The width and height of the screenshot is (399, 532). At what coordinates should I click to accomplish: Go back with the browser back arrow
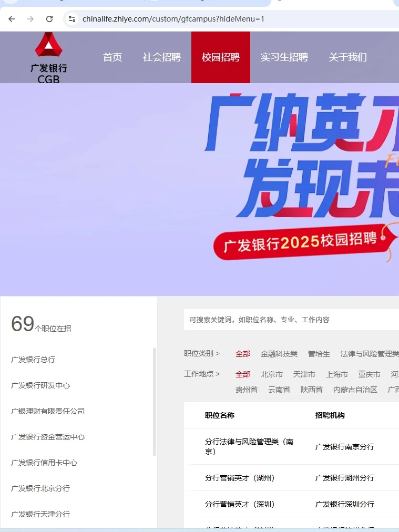(x=12, y=19)
